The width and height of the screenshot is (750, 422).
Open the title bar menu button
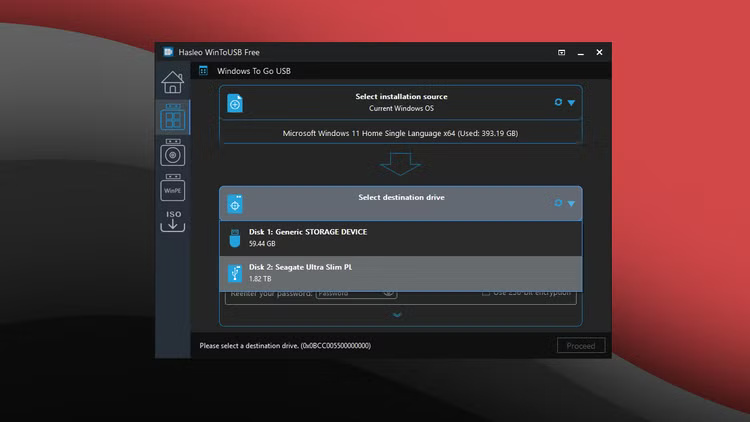click(561, 52)
